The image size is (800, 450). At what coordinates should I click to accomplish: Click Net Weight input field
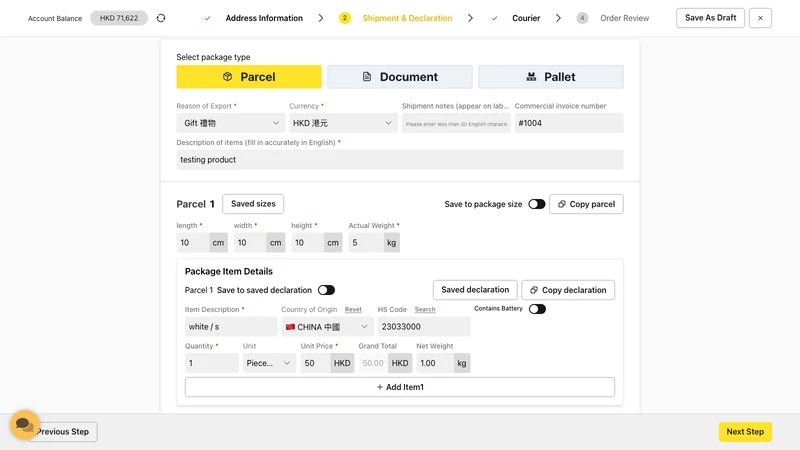pyautogui.click(x=435, y=363)
